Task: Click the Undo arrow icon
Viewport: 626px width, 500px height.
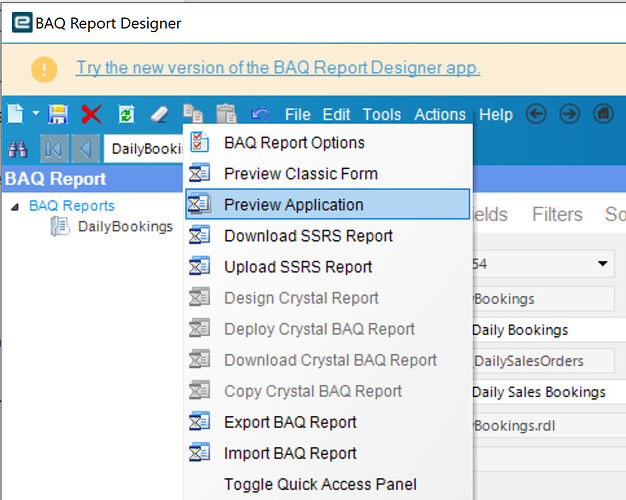Action: point(260,114)
